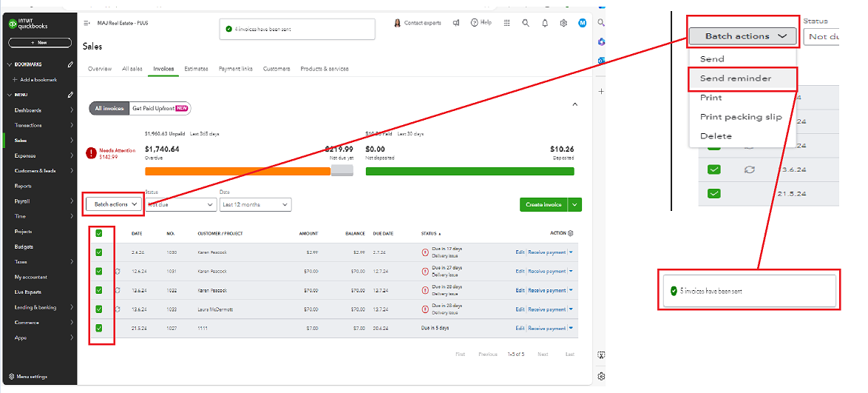The height and width of the screenshot is (393, 868).
Task: Open the QuickBooks search magnifier icon
Action: coord(526,23)
